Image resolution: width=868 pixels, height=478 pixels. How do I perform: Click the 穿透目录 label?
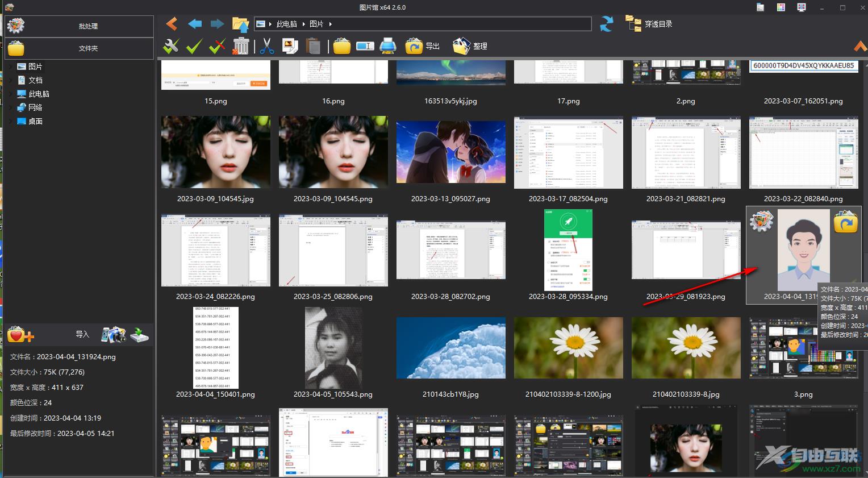[x=658, y=24]
